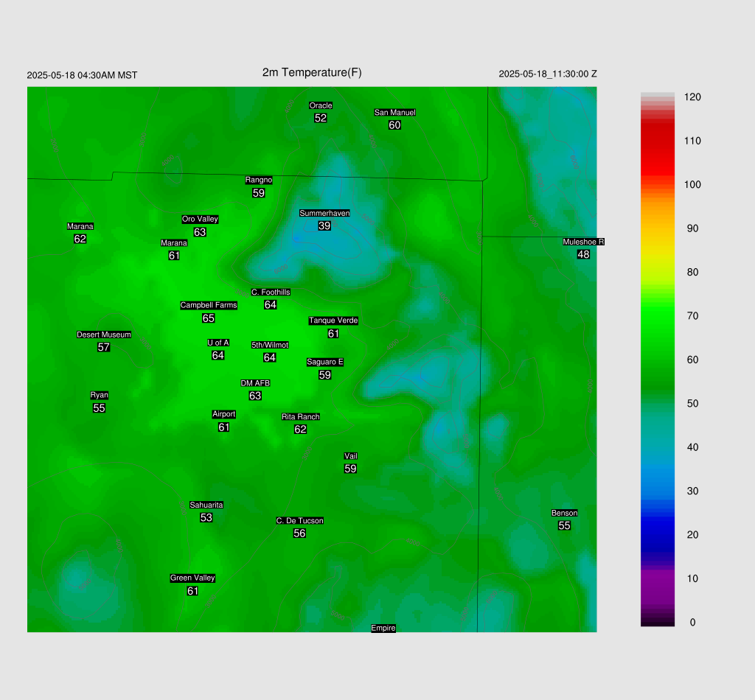This screenshot has height=700, width=755.
Task: Click the 100 tick on the color scale
Action: point(692,185)
